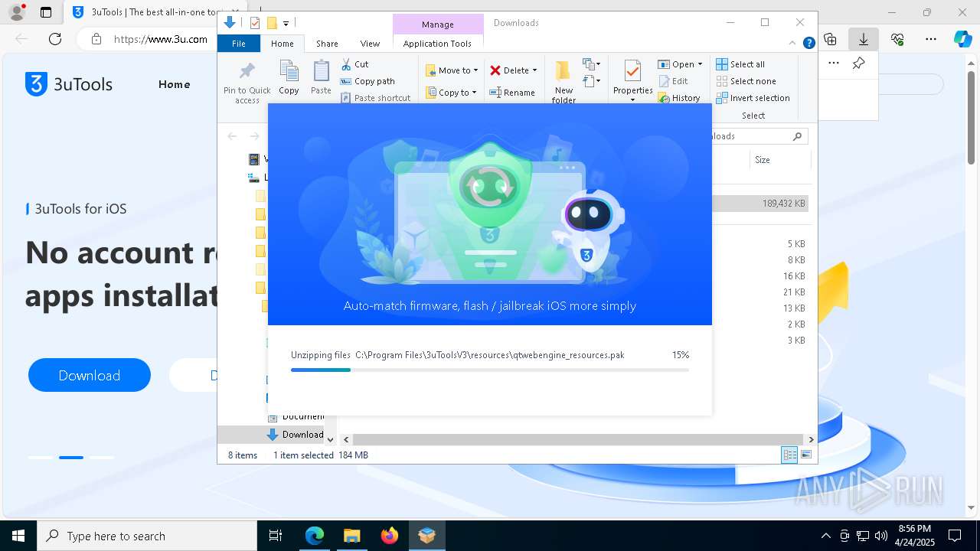The image size is (980, 551).
Task: Show hidden system tray icons chevron
Action: click(x=825, y=536)
